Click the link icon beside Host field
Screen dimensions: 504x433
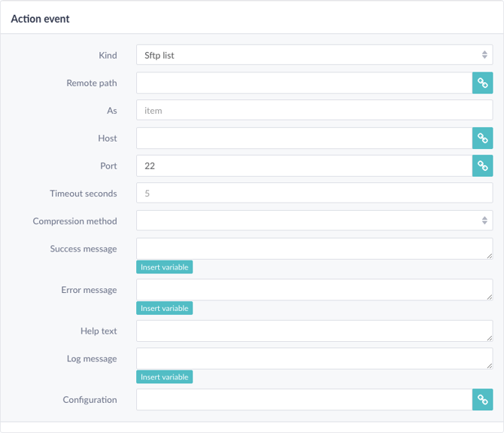point(482,139)
